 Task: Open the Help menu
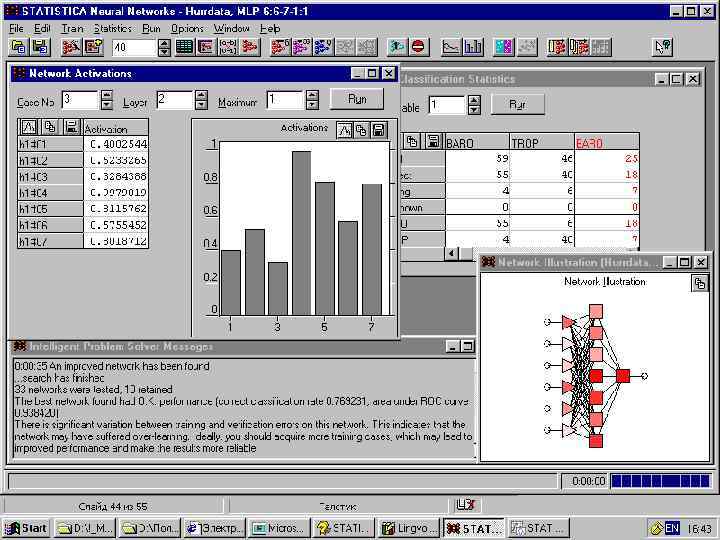[270, 28]
